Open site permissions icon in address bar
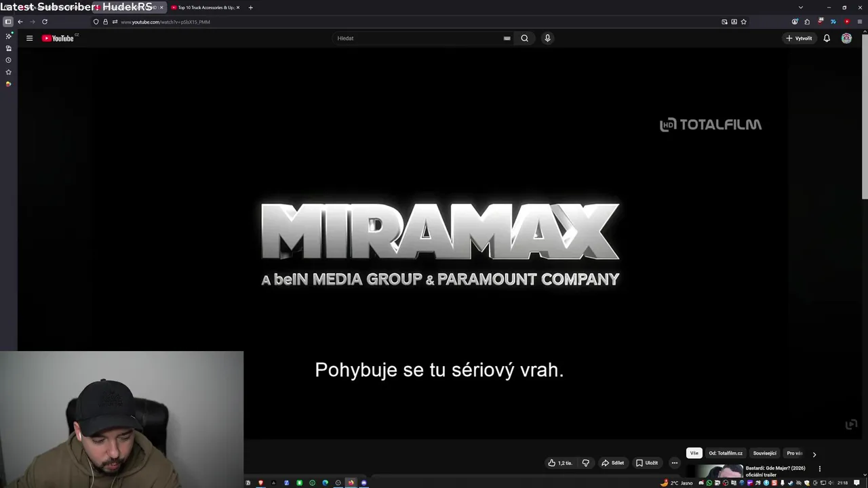 tap(115, 22)
